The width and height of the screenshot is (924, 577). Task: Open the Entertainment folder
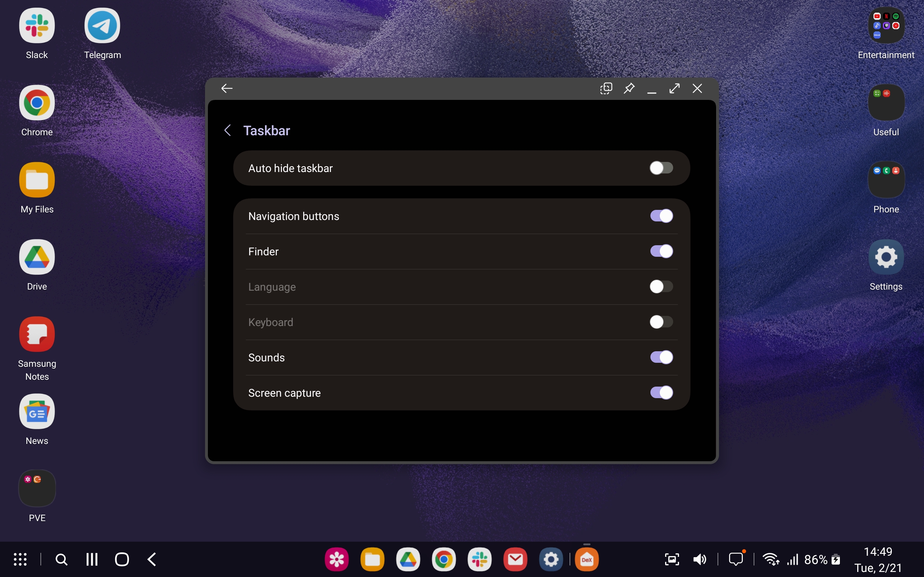coord(886,26)
